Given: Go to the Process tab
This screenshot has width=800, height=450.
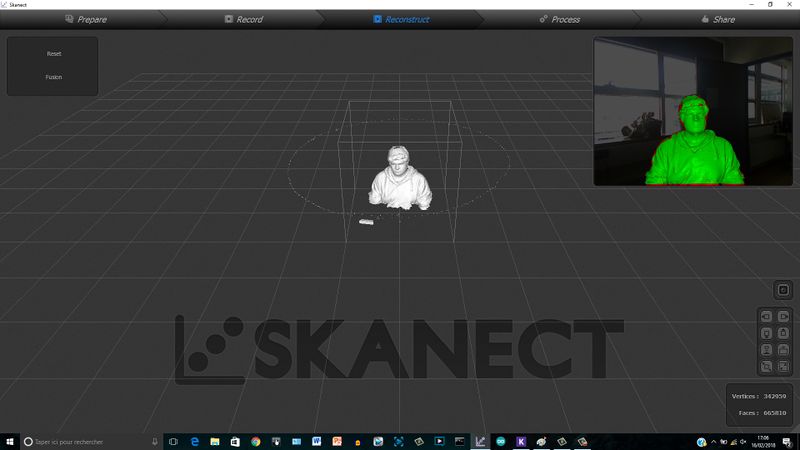Looking at the screenshot, I should 559,19.
